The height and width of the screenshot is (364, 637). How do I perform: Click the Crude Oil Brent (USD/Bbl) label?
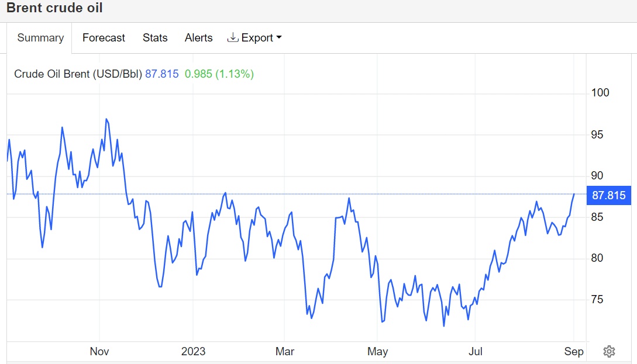point(78,74)
